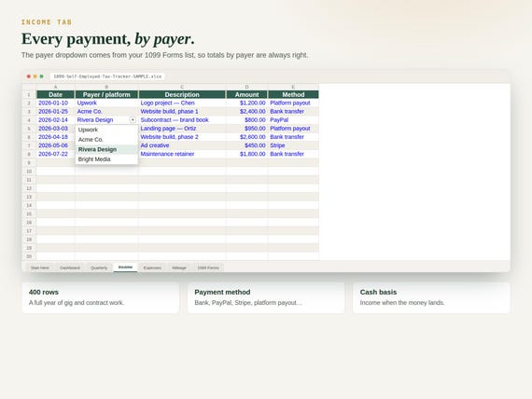Image resolution: width=532 pixels, height=399 pixels.
Task: Click 'Website build, phase 2' cell
Action: tap(182, 137)
